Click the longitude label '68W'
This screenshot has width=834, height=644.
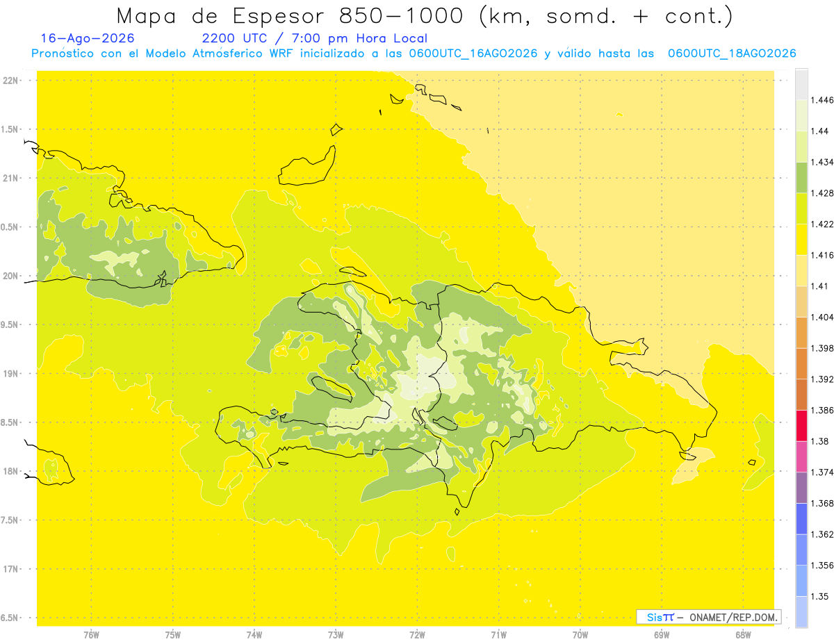pyautogui.click(x=743, y=635)
